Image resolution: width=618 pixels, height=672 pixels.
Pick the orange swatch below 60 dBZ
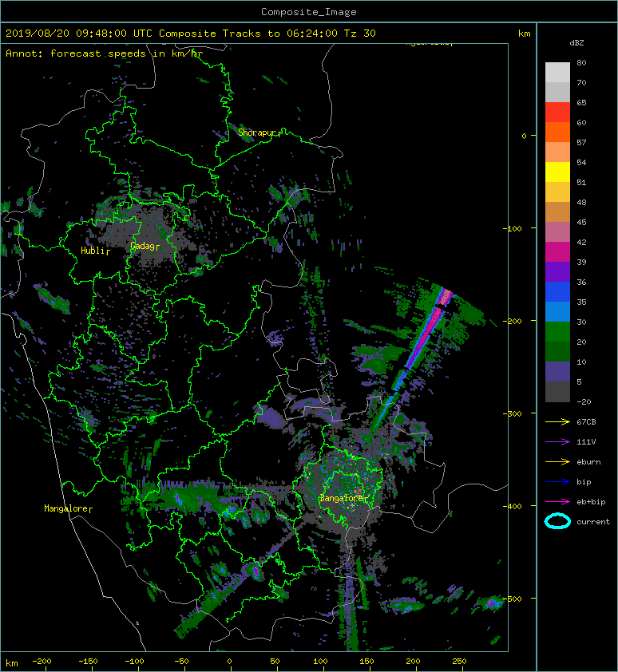pyautogui.click(x=557, y=132)
